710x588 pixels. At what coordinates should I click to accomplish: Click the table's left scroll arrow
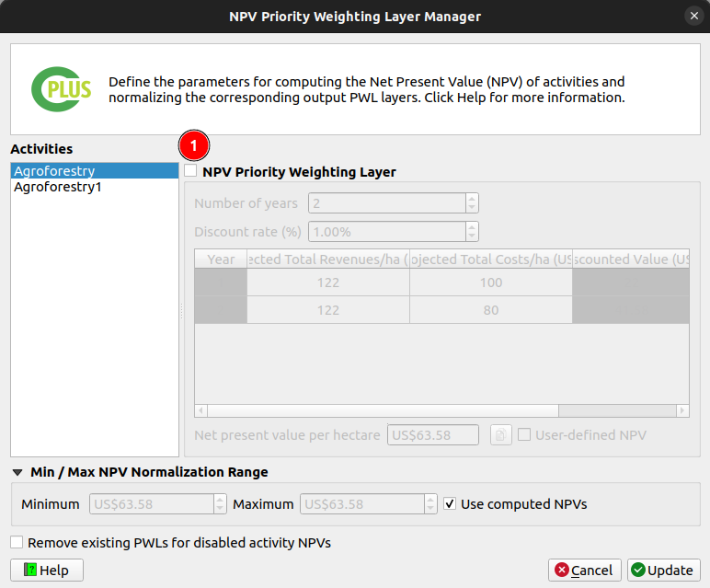[201, 410]
